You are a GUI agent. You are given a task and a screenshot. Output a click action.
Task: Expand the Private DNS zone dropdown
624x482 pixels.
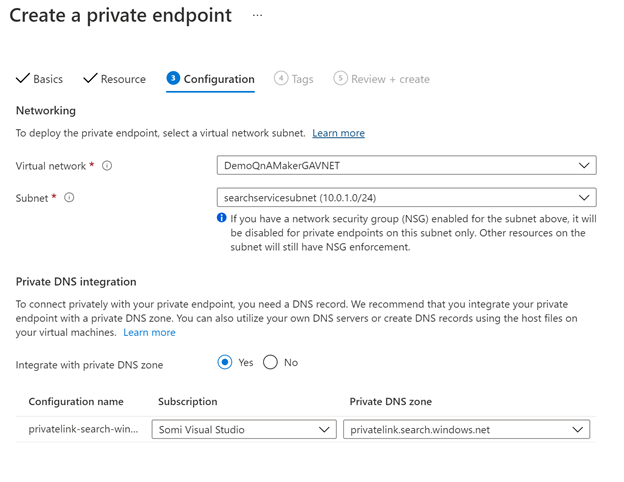point(466,430)
